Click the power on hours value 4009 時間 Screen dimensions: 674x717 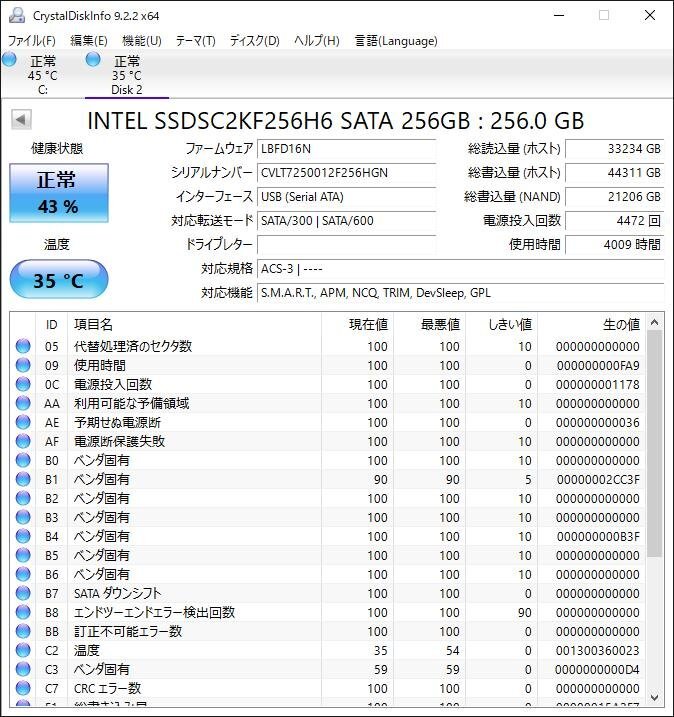(615, 245)
